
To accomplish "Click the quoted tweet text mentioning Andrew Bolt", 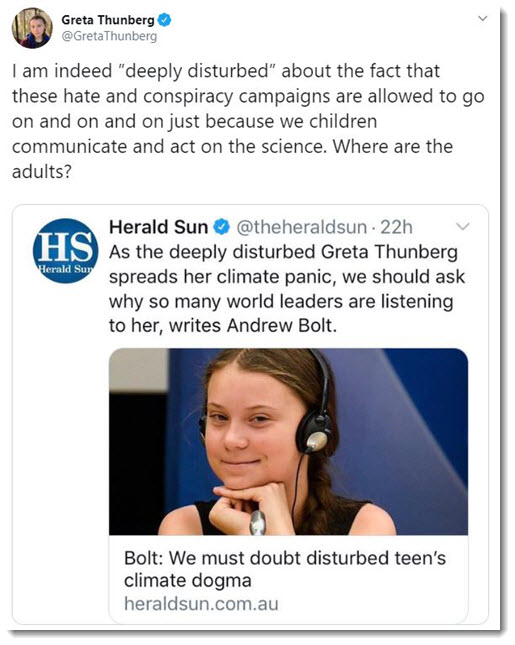I will click(x=287, y=289).
